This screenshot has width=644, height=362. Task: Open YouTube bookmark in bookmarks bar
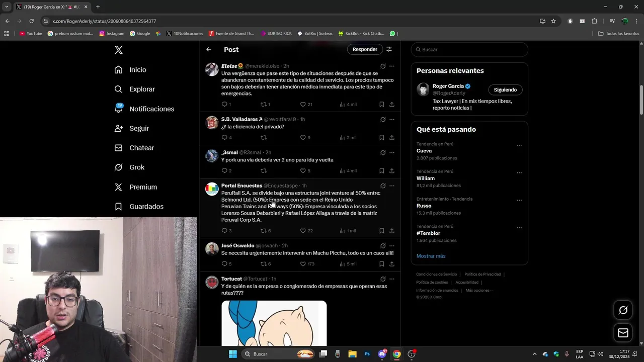tap(31, 34)
